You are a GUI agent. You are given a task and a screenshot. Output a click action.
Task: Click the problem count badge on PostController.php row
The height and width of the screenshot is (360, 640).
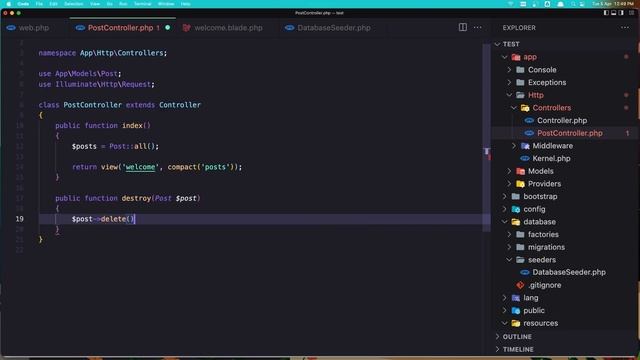point(627,133)
